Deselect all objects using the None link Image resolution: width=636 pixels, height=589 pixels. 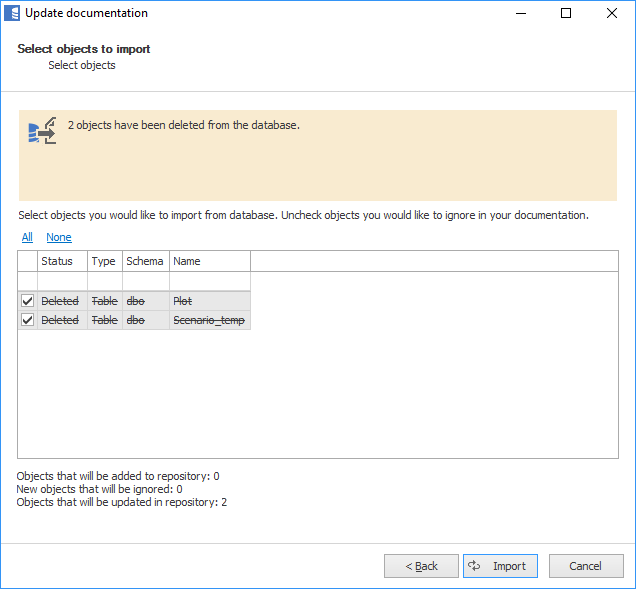[59, 237]
